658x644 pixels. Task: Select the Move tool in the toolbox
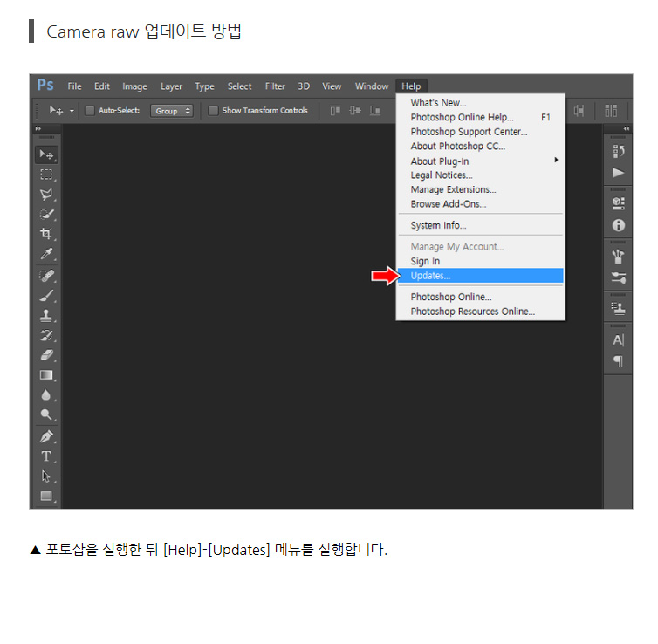46,154
